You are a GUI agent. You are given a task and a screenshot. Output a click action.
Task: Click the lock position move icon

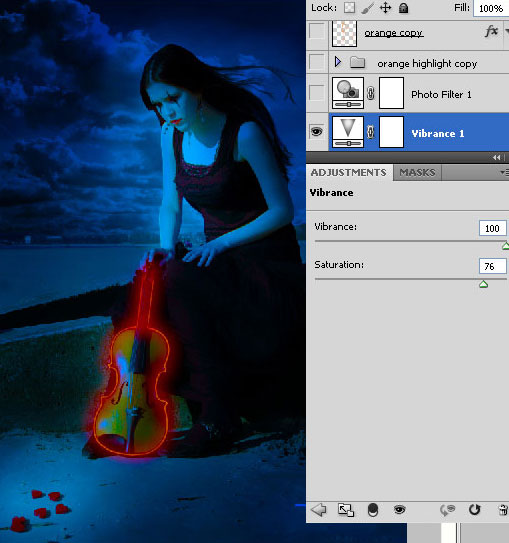pos(385,8)
